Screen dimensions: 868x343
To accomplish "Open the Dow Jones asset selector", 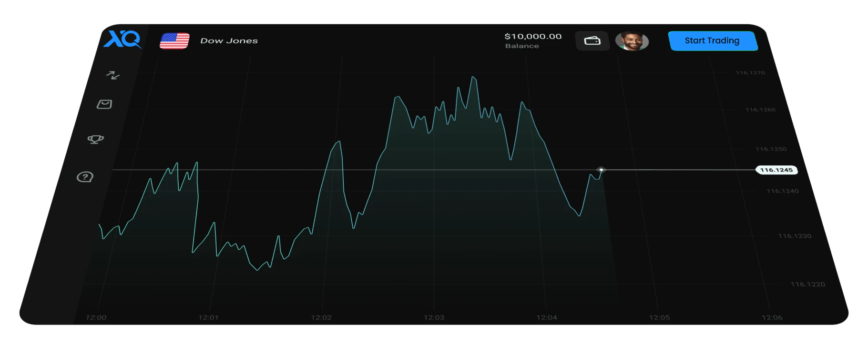I will [229, 41].
